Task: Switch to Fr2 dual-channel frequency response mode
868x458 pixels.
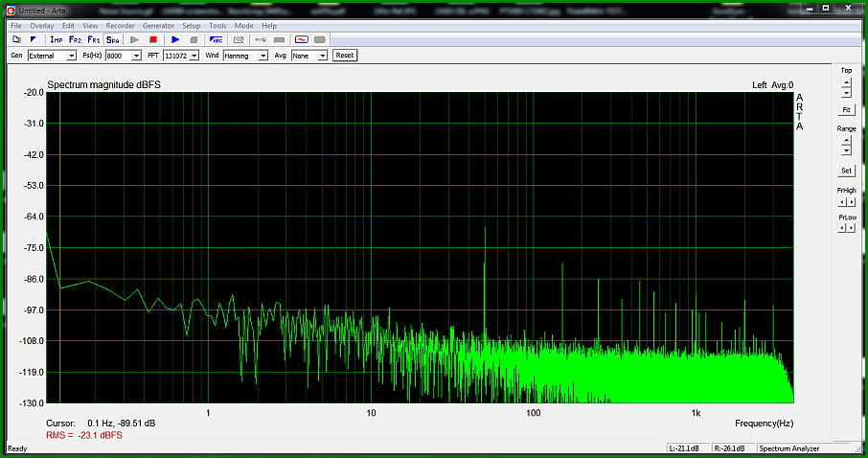Action: click(x=75, y=39)
